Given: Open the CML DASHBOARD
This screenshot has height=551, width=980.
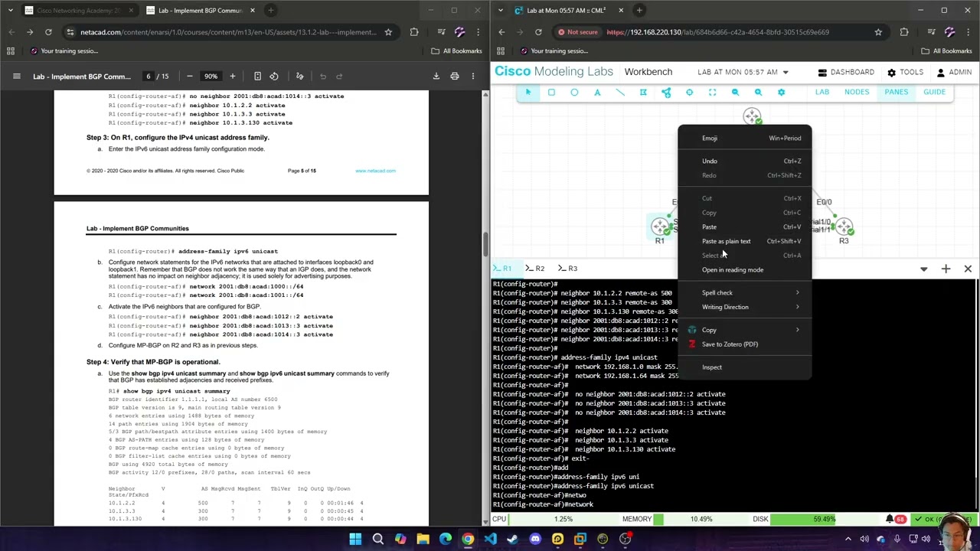Looking at the screenshot, I should pos(846,72).
